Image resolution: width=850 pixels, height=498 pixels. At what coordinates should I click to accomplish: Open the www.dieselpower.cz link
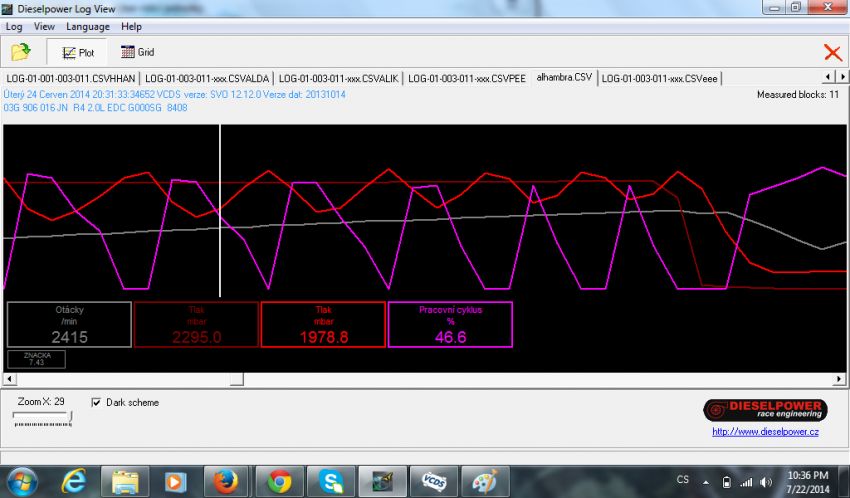coord(765,432)
